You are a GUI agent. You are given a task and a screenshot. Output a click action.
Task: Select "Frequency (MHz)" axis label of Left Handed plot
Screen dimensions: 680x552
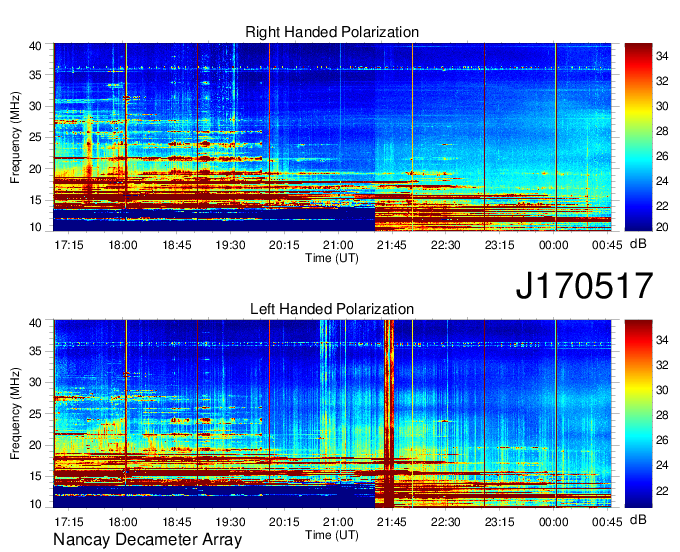(x=15, y=414)
